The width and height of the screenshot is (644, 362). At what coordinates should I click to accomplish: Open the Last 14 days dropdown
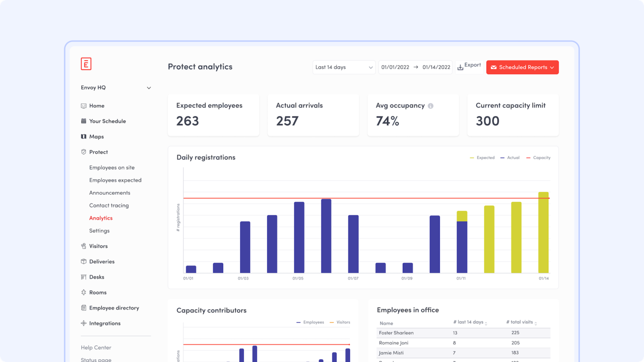pyautogui.click(x=344, y=67)
